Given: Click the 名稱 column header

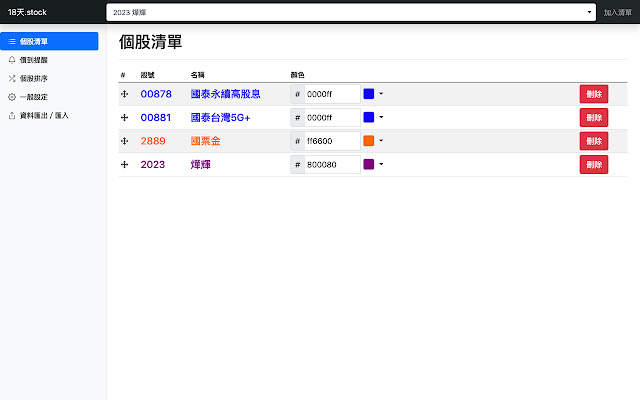Looking at the screenshot, I should (x=198, y=75).
